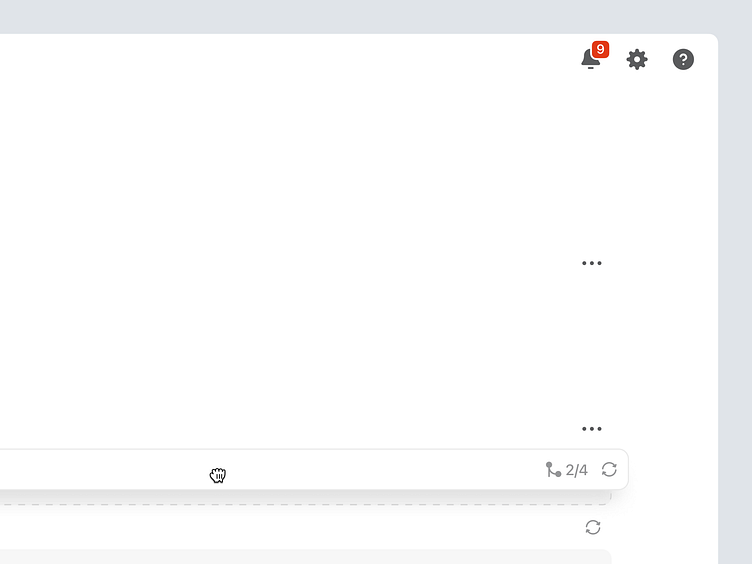This screenshot has width=752, height=564.
Task: Open help with the question mark icon
Action: coord(683,60)
